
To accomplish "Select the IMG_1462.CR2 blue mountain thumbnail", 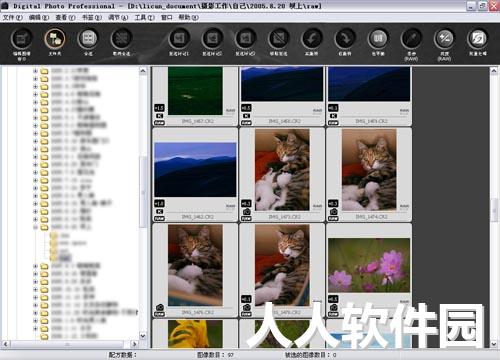I will (195, 169).
